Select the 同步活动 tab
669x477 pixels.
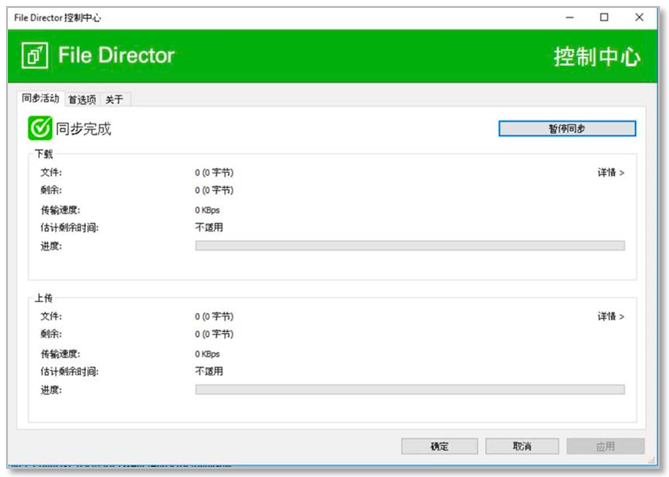(x=41, y=98)
